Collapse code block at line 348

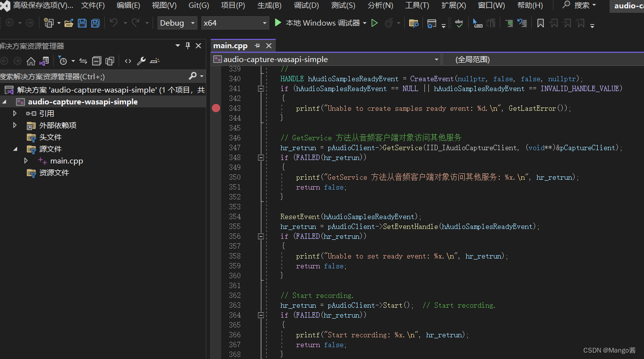(261, 158)
